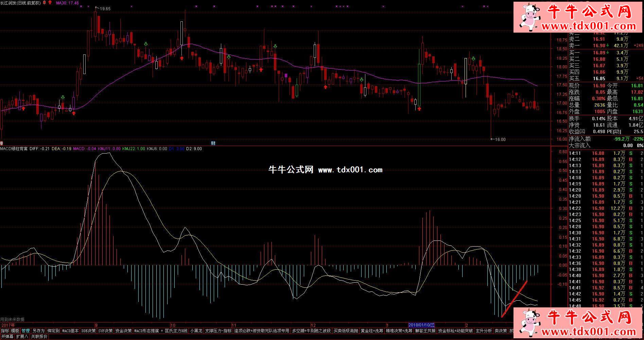Select the SUP决策 indicator tab
The image size is (644, 340).
tap(105, 331)
